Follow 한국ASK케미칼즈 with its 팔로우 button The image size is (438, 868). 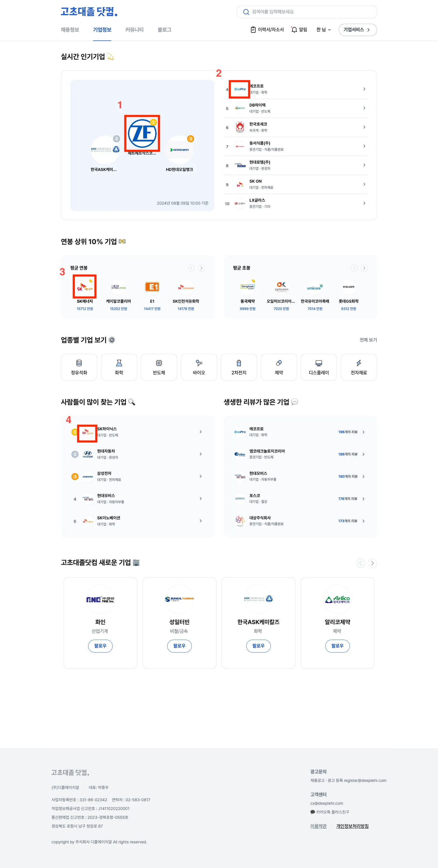(259, 646)
